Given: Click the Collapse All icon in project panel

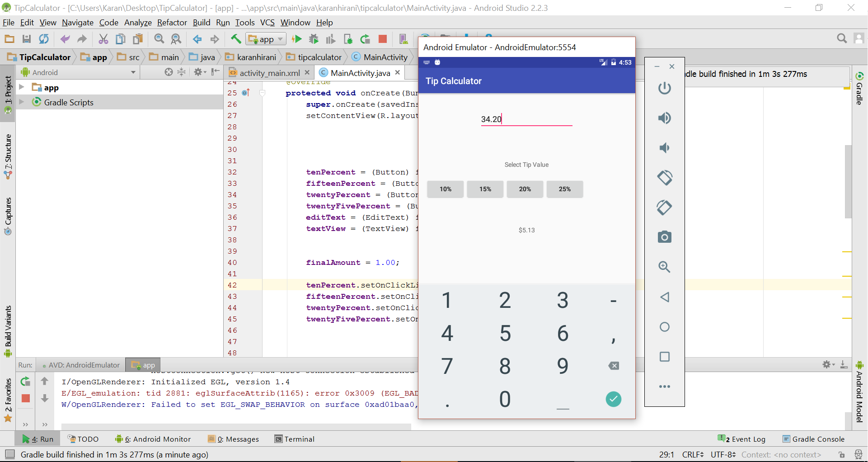Looking at the screenshot, I should [x=181, y=72].
